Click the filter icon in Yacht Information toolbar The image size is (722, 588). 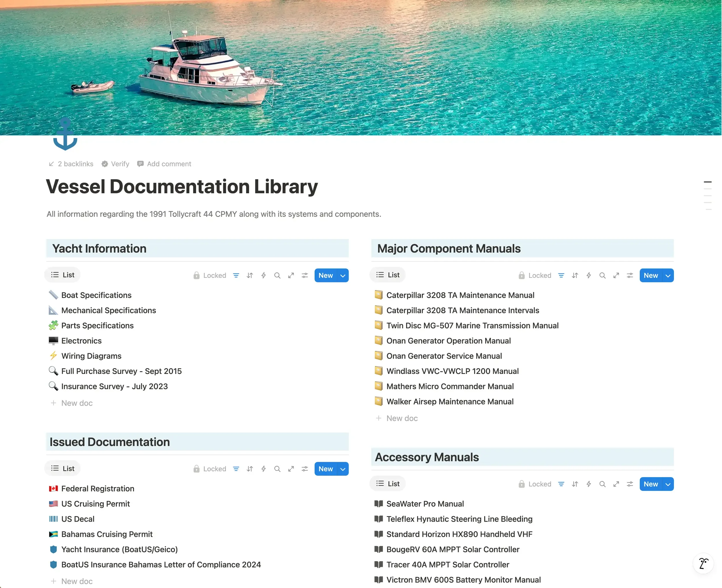point(236,275)
